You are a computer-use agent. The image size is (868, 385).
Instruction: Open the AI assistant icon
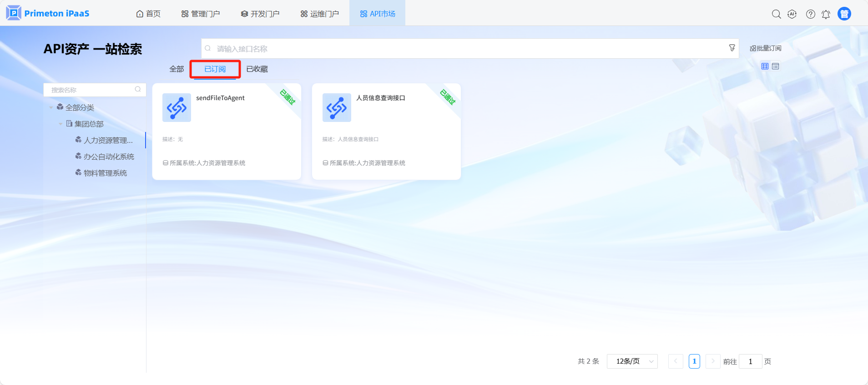[x=792, y=14]
